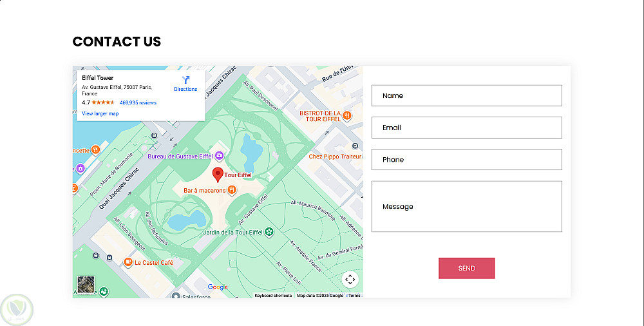Open Keyboard shortcuts on the map
The width and height of the screenshot is (644, 326).
273,295
